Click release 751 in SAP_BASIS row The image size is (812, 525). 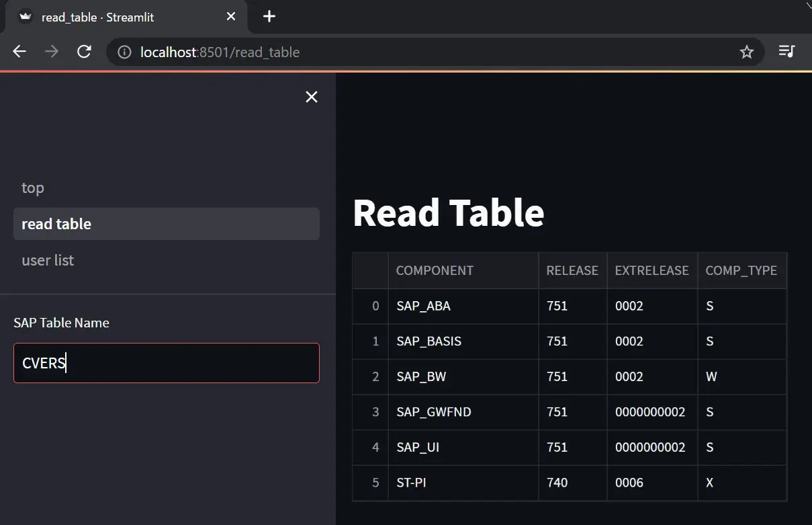click(x=573, y=341)
